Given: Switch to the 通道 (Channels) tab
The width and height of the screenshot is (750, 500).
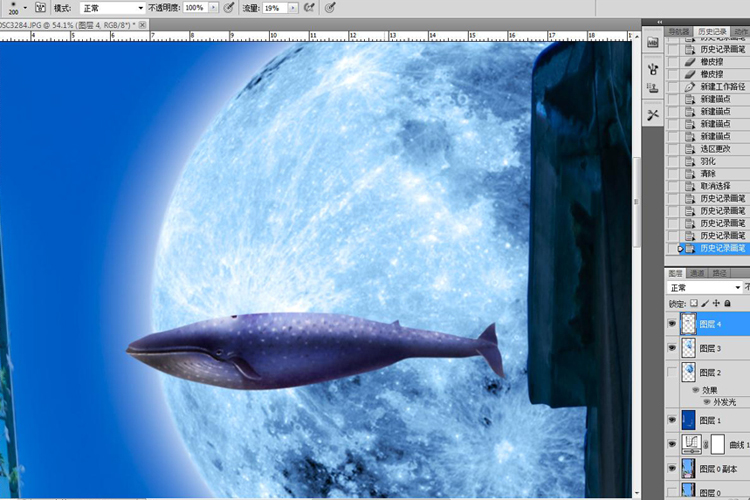Looking at the screenshot, I should pyautogui.click(x=697, y=273).
